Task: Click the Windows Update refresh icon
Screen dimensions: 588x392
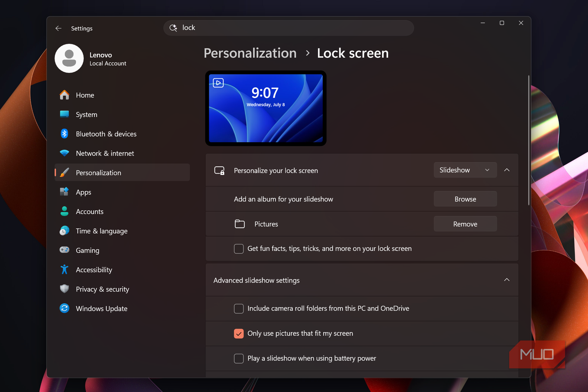Action: [65, 308]
